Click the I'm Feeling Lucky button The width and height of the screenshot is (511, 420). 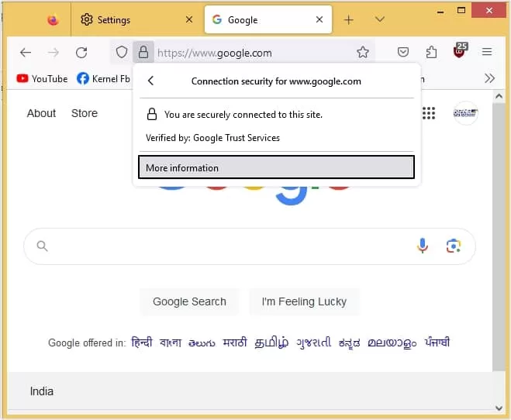click(304, 301)
